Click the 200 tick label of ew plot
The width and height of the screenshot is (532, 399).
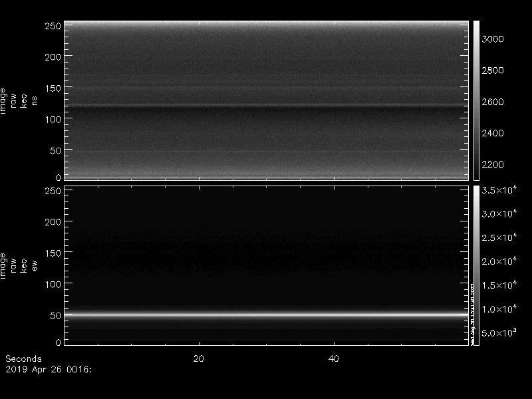point(53,222)
